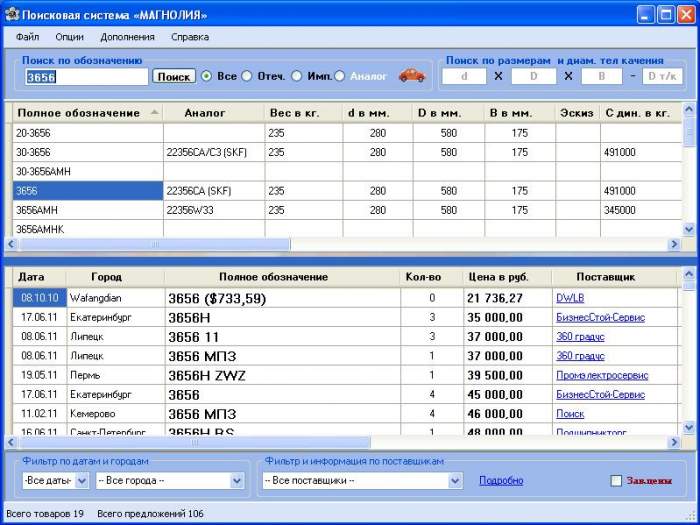Click the upper table vertical scroll up arrow
This screenshot has height=525, width=700.
689,109
